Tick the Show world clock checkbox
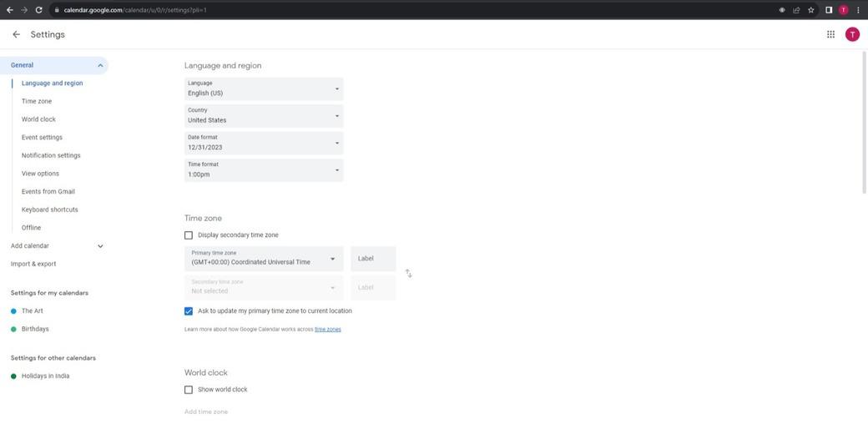The image size is (868, 444). [189, 390]
